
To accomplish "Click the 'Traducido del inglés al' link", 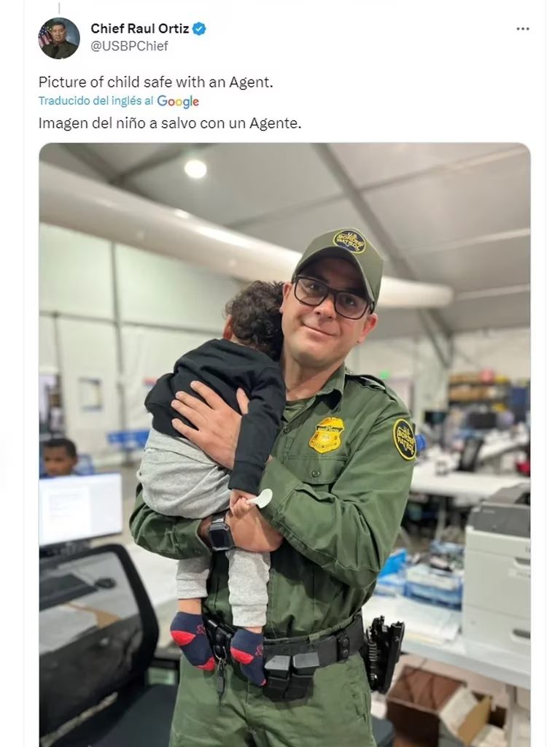I will point(96,101).
